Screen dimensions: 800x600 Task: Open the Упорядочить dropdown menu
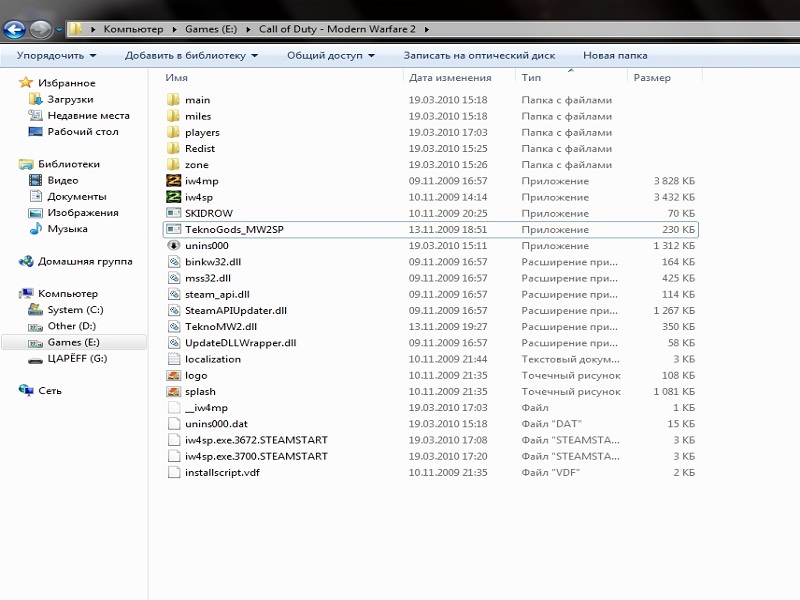click(56, 55)
